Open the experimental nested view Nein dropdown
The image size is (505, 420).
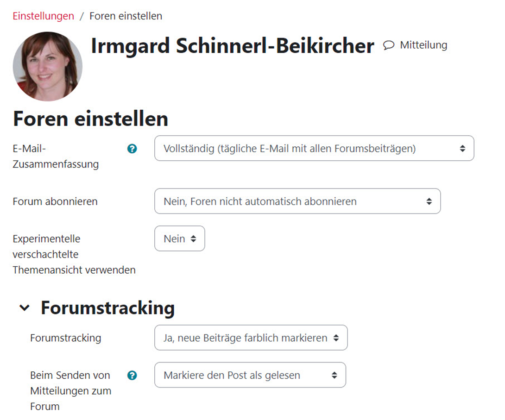pos(179,239)
